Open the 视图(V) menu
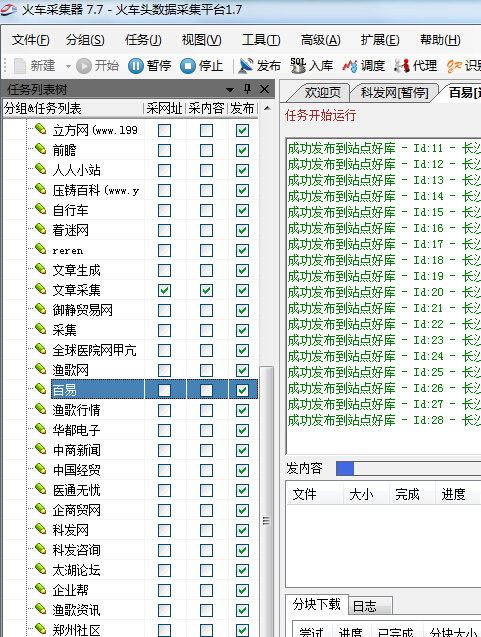The height and width of the screenshot is (637, 481). click(x=202, y=40)
